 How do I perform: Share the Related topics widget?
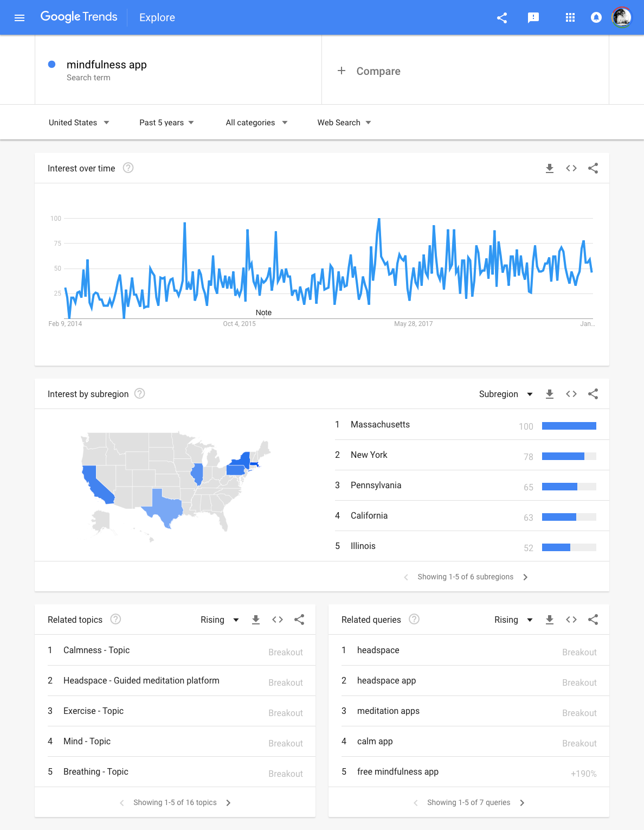(x=299, y=620)
